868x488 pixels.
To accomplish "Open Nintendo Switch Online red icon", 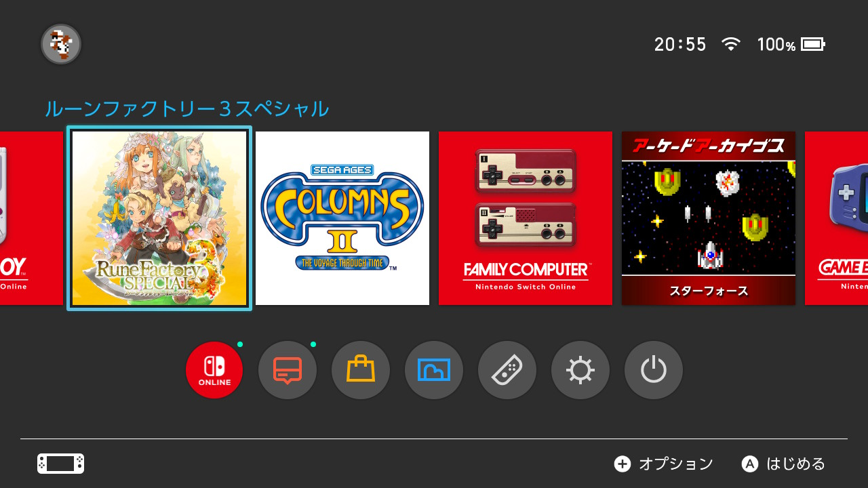I will pyautogui.click(x=214, y=370).
